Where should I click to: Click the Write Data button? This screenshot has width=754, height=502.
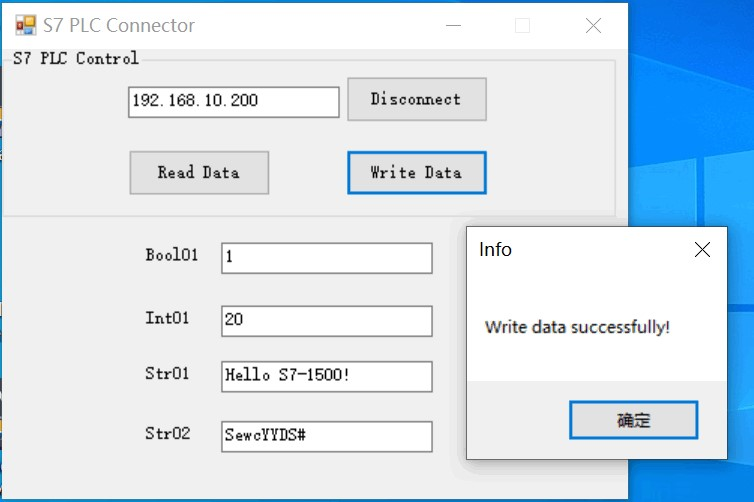[416, 172]
